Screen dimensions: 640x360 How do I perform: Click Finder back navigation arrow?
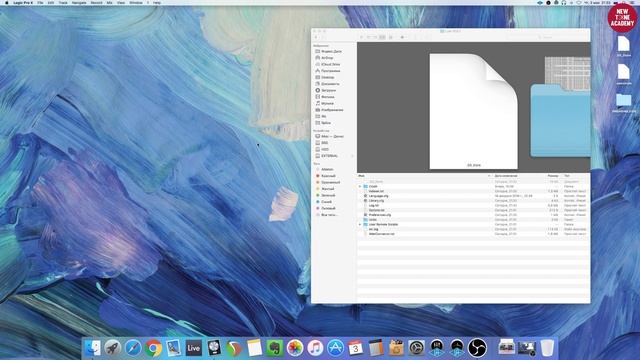click(316, 38)
